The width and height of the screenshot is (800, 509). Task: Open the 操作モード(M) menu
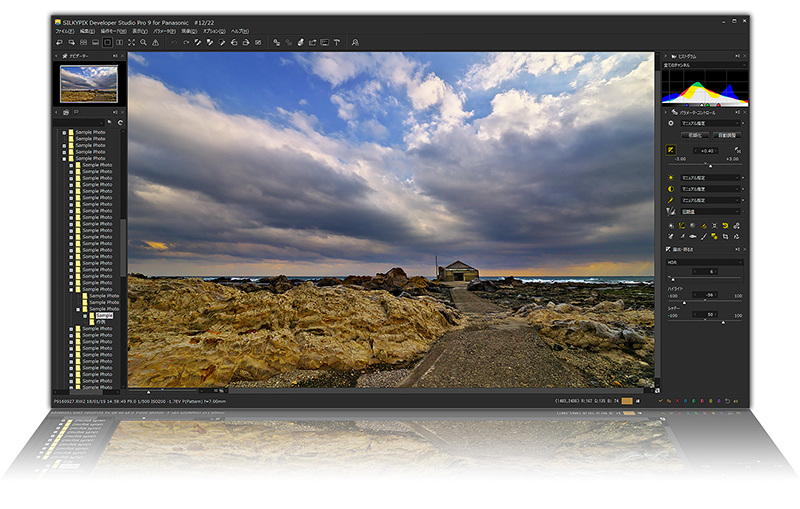(x=113, y=31)
